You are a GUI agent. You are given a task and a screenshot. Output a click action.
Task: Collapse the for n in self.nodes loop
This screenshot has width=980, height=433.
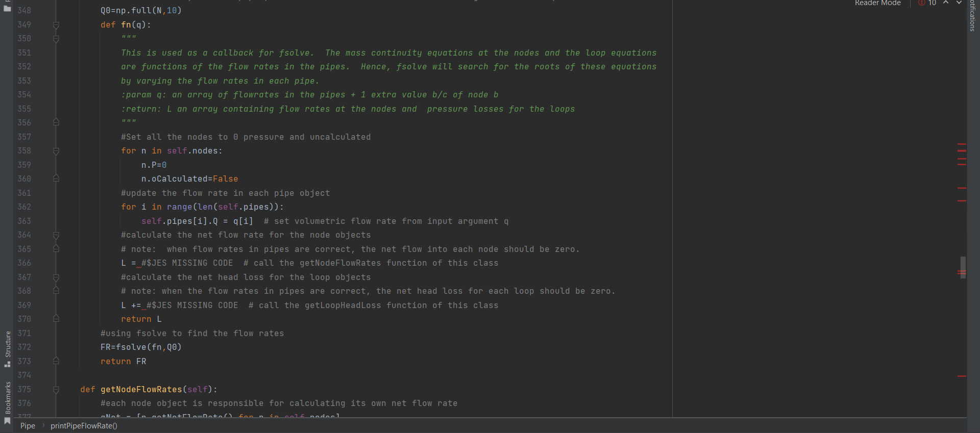[56, 151]
